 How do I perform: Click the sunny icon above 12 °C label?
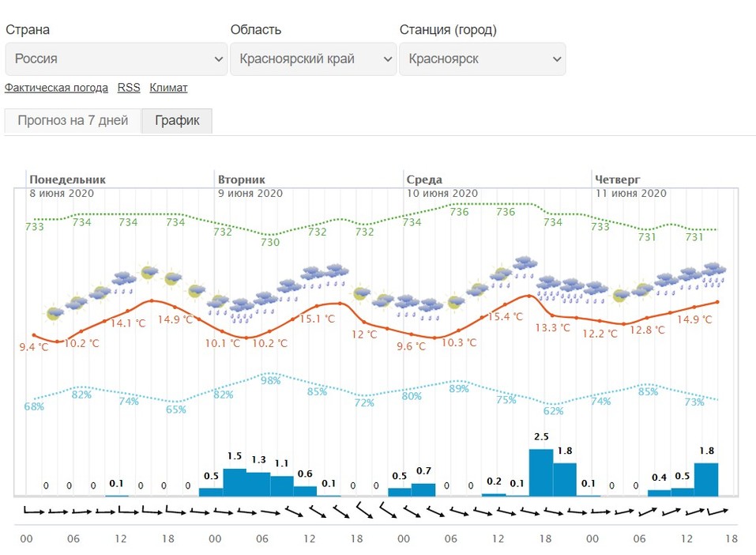click(362, 293)
